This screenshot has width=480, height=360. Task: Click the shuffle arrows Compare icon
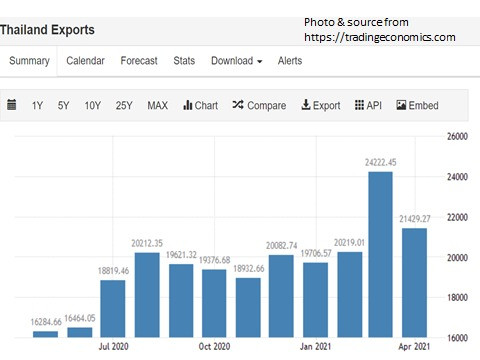(x=238, y=105)
